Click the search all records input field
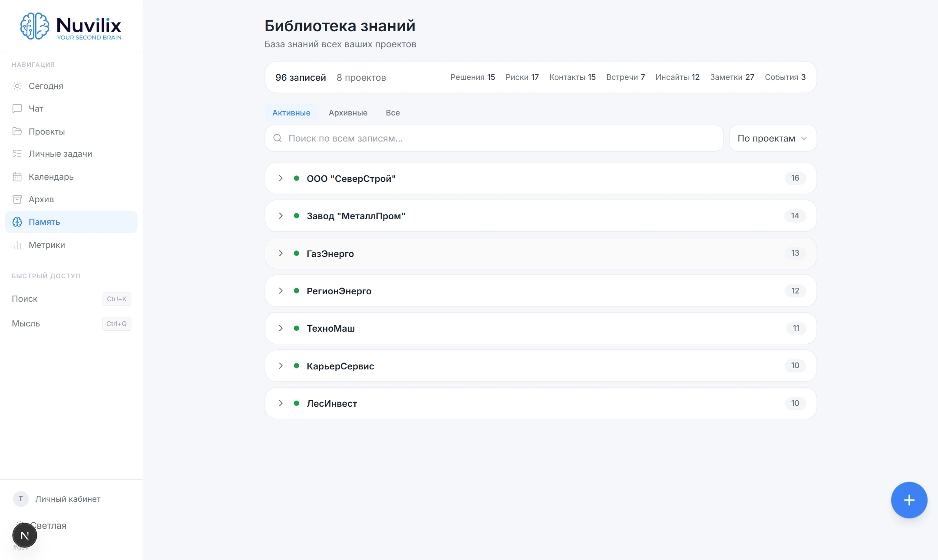 (494, 138)
